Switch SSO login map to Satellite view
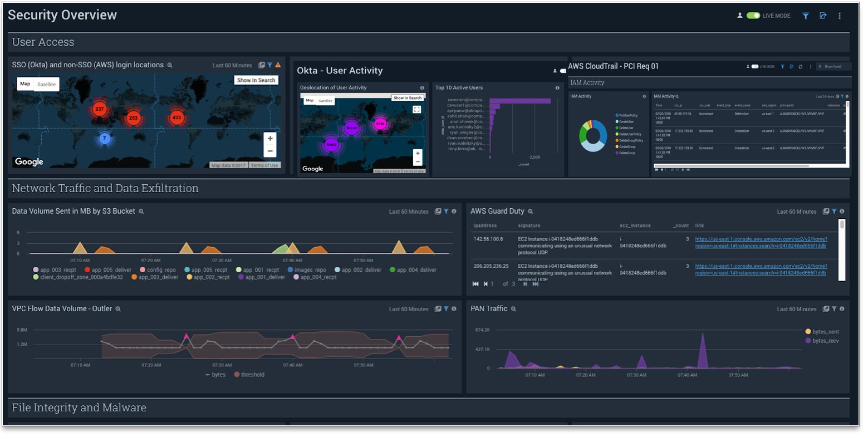 pos(47,85)
